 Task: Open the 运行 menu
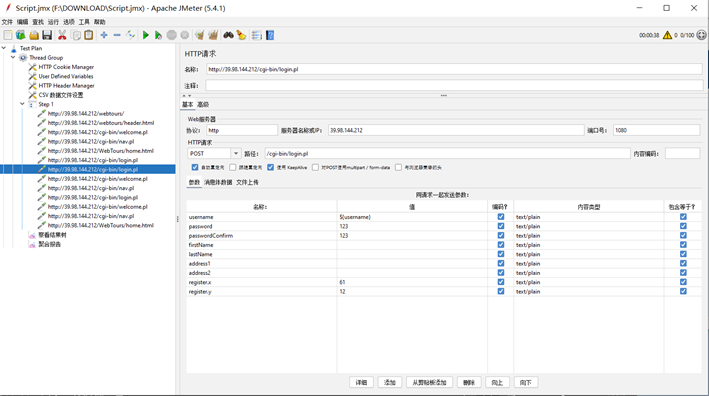point(53,22)
